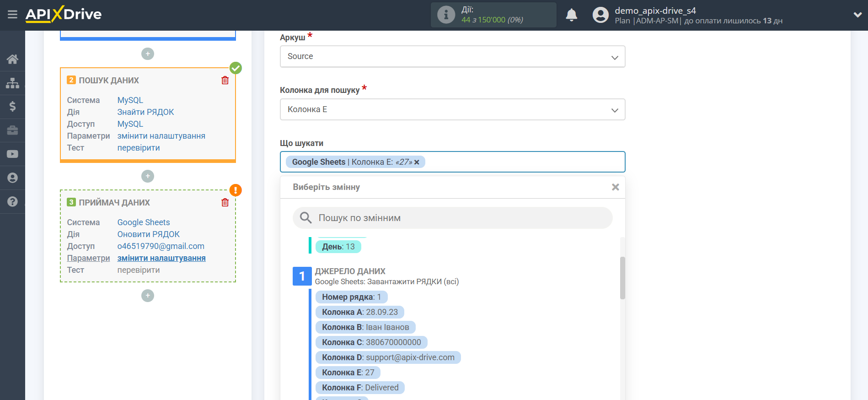
Task: Select variable Номер рядка: 1
Action: pyautogui.click(x=351, y=297)
